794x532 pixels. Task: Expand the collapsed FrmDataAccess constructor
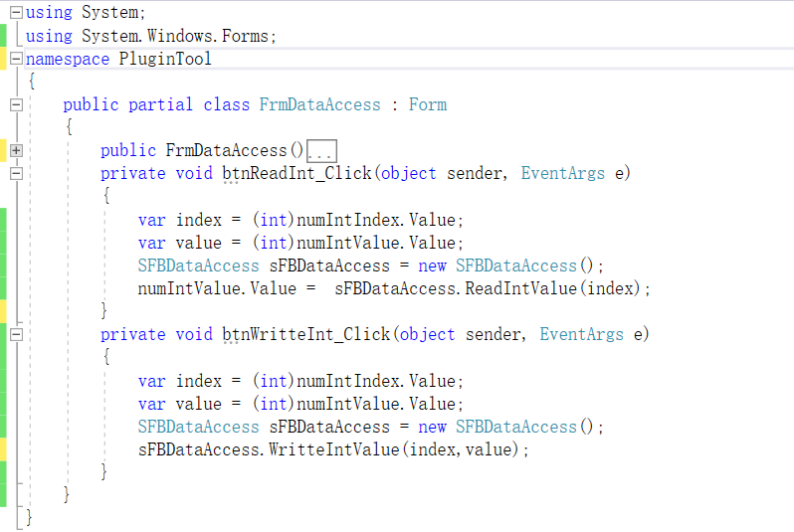tap(16, 150)
